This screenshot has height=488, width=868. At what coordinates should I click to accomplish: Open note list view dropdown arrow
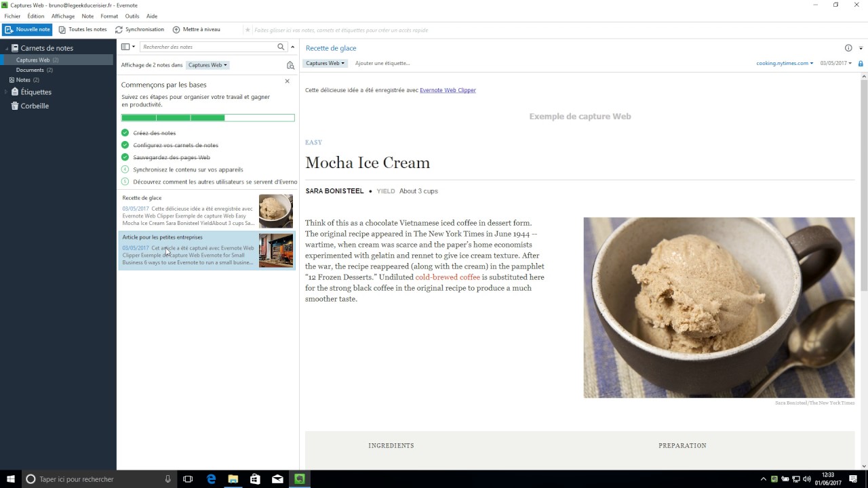(134, 47)
